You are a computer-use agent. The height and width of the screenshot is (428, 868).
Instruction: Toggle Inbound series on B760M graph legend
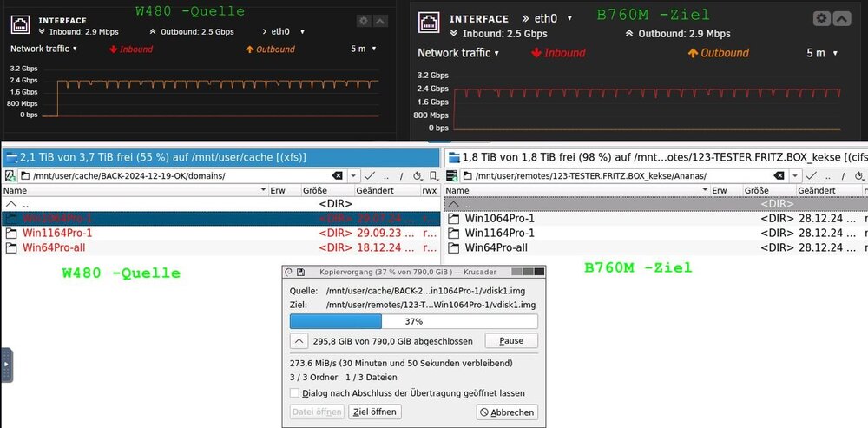coord(558,53)
